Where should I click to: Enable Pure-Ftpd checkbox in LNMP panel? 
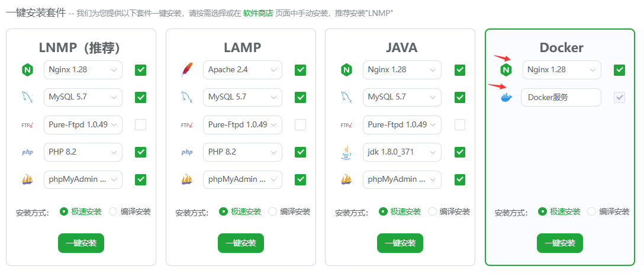pos(140,125)
